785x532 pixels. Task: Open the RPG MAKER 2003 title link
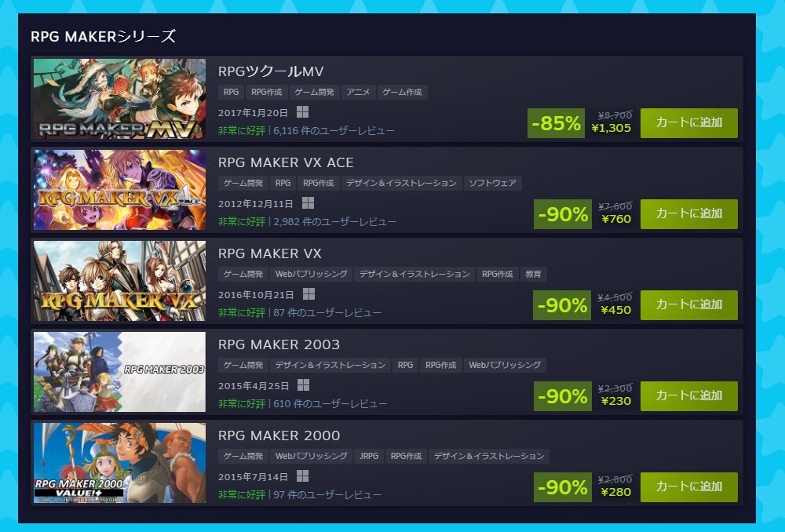click(279, 344)
